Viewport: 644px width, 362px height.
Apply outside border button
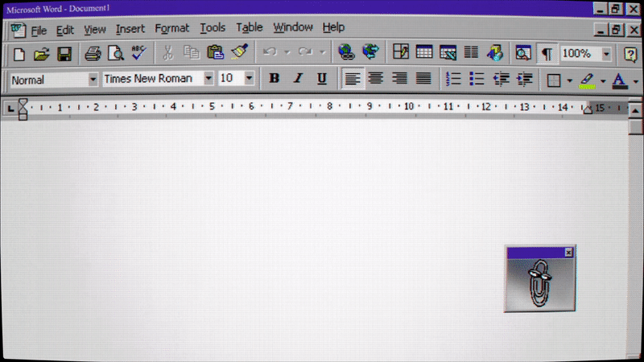554,80
